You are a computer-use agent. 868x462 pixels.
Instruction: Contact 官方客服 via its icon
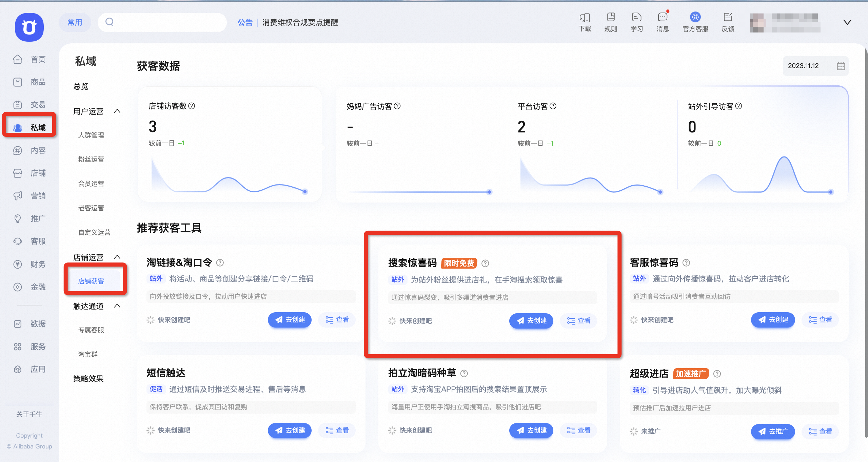(x=695, y=17)
